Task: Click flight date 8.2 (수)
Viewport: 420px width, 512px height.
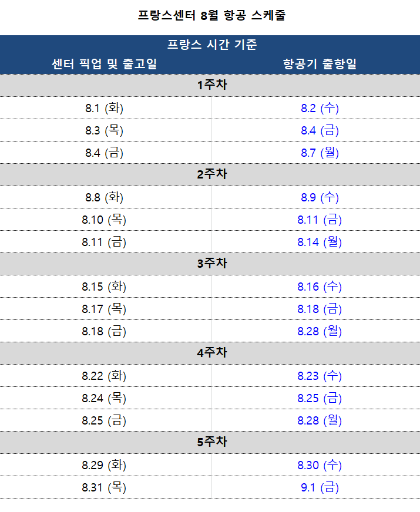Action: pyautogui.click(x=320, y=108)
